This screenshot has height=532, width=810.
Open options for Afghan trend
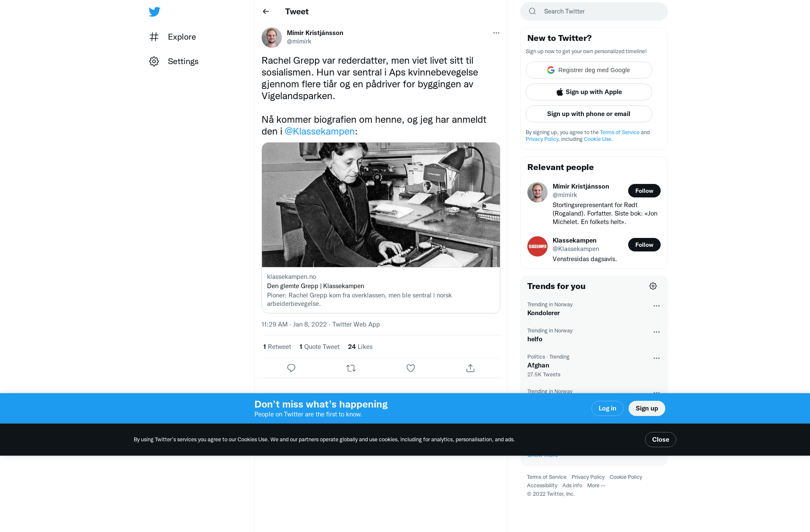656,358
